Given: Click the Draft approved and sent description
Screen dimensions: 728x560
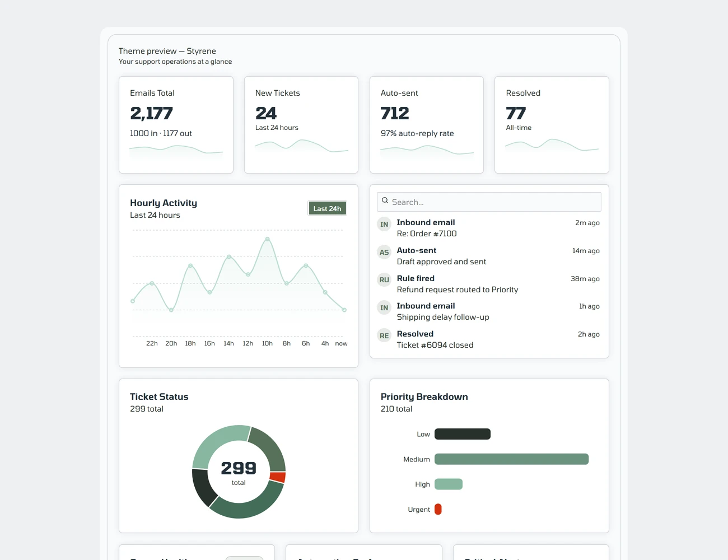Looking at the screenshot, I should tap(441, 262).
